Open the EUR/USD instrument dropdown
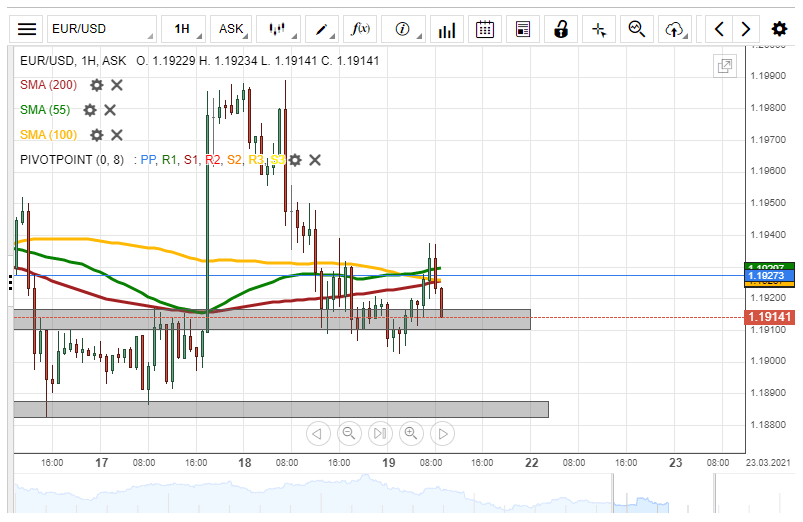 coord(100,29)
